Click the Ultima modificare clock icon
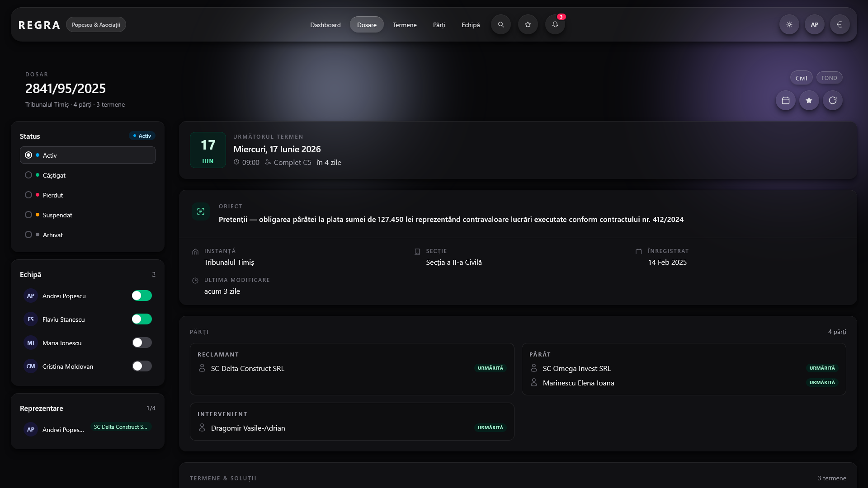 pos(195,281)
